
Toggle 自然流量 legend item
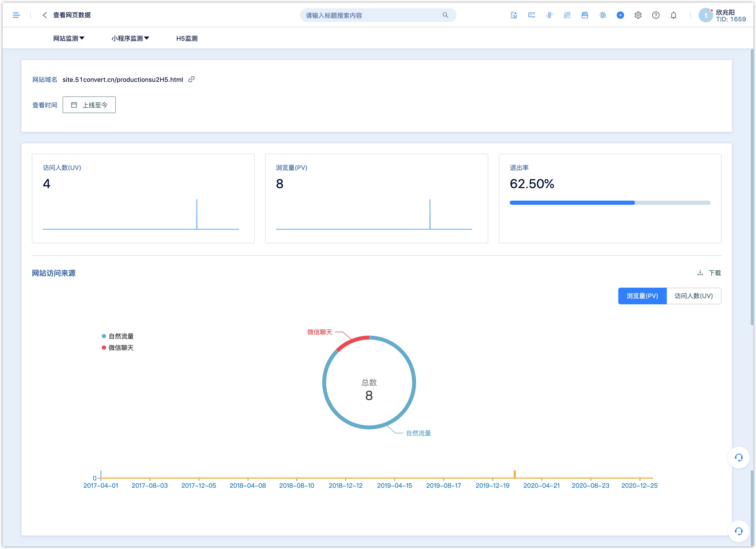(x=117, y=336)
